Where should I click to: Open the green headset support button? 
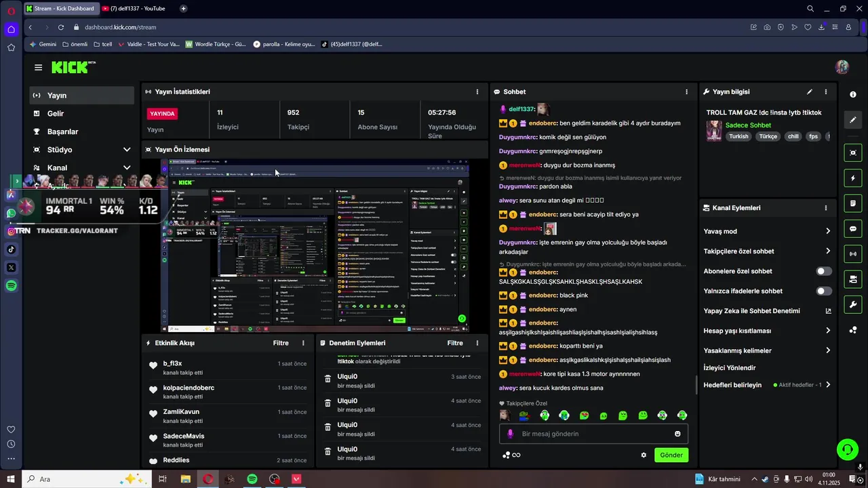[x=846, y=449]
